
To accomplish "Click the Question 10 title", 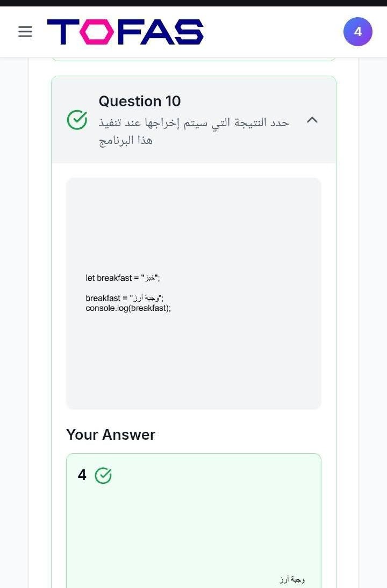I will pyautogui.click(x=139, y=101).
